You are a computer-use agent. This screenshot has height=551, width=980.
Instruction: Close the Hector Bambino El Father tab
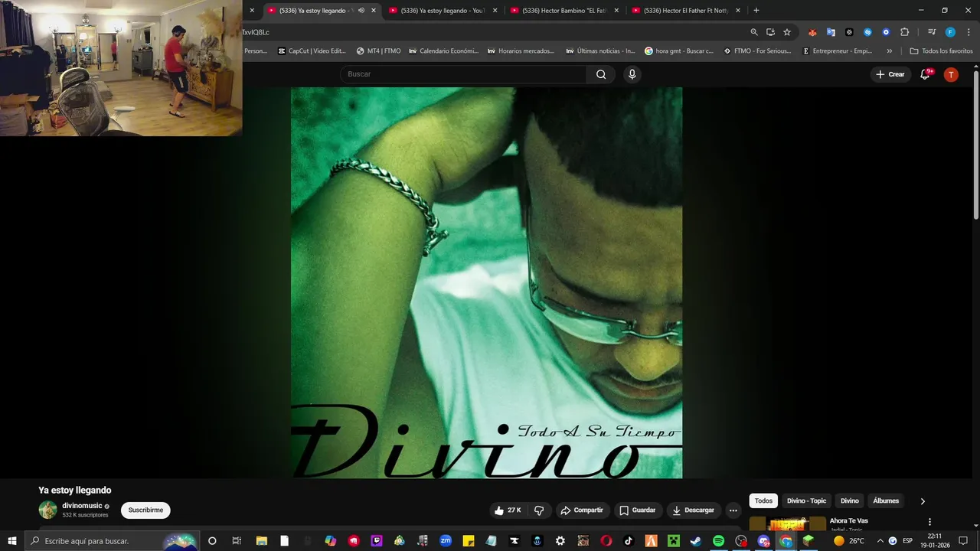(616, 10)
